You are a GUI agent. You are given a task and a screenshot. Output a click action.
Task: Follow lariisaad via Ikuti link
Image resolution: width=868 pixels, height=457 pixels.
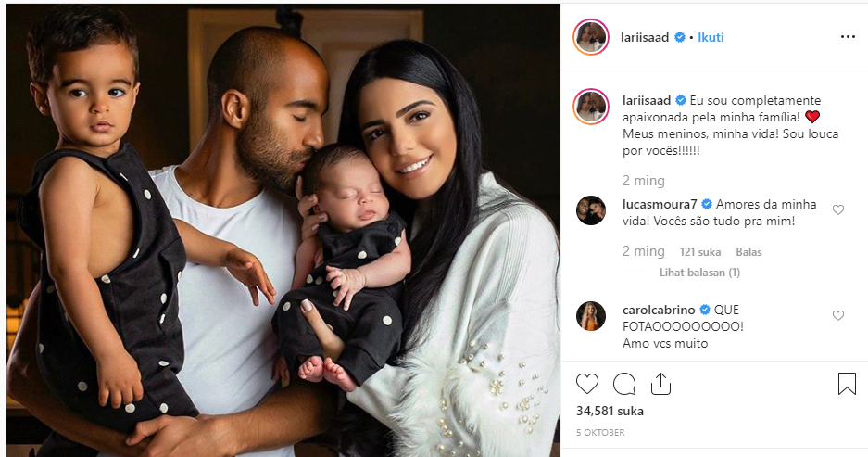[x=711, y=37]
